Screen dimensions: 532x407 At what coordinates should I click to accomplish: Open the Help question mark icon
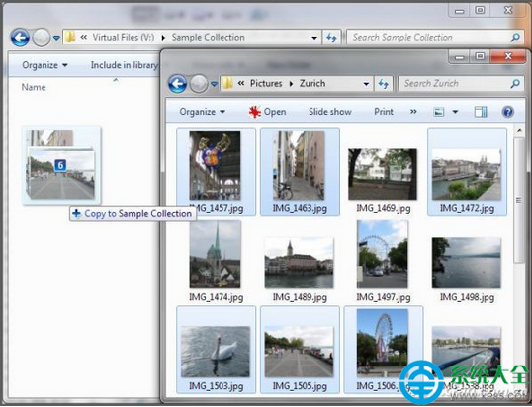coord(508,112)
